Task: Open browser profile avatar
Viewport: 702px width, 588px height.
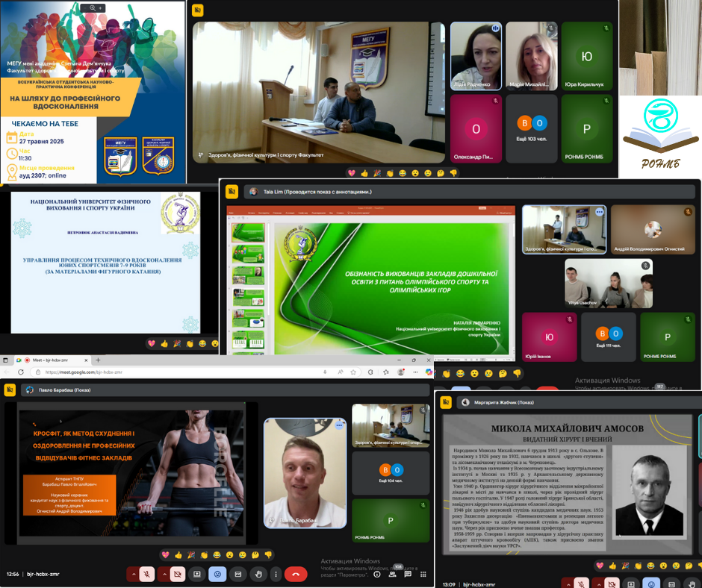Action: click(401, 372)
